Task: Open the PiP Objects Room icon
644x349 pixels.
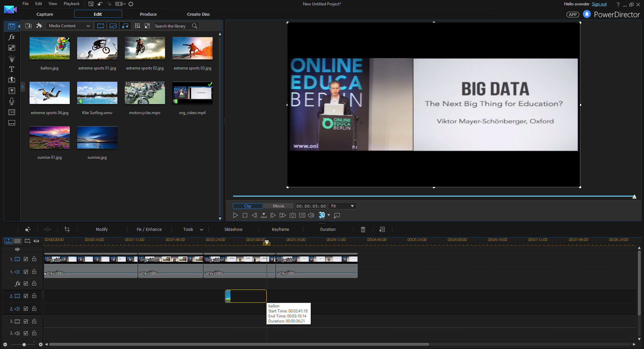Action: pyautogui.click(x=11, y=48)
